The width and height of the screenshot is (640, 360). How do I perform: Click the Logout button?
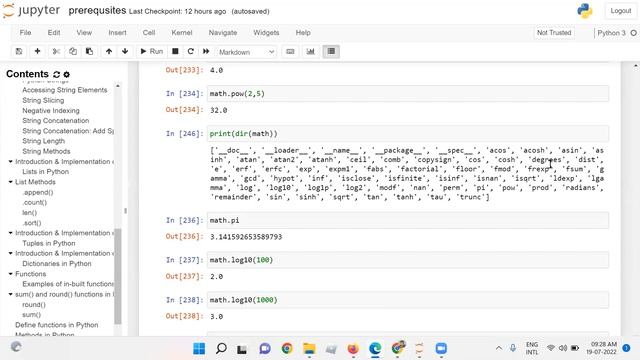(620, 11)
